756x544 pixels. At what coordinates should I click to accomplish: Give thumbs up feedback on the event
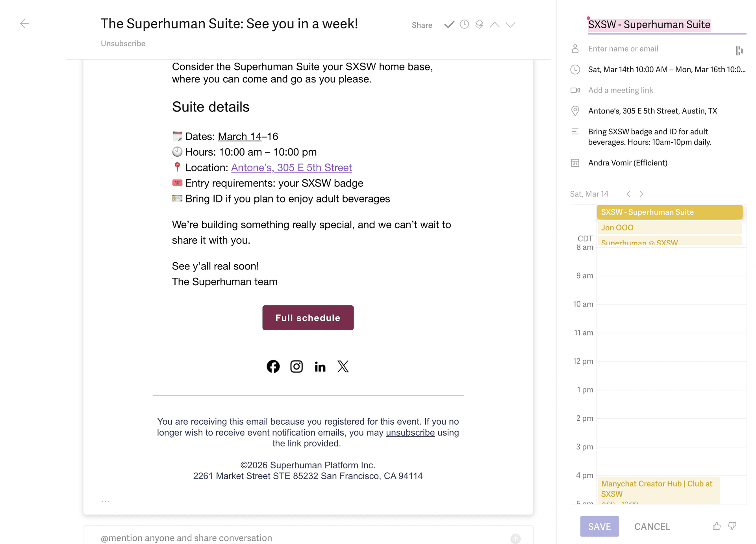[717, 526]
